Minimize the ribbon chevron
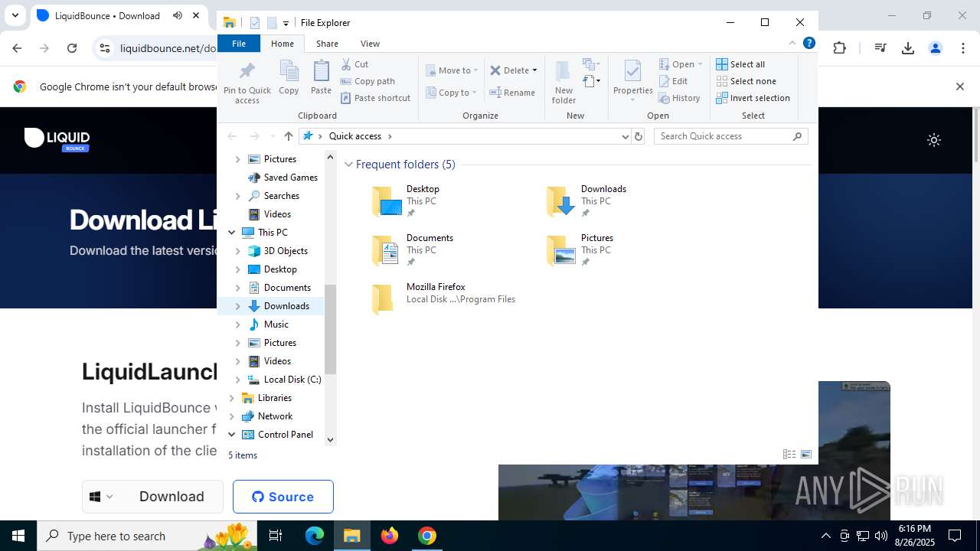 coord(792,44)
